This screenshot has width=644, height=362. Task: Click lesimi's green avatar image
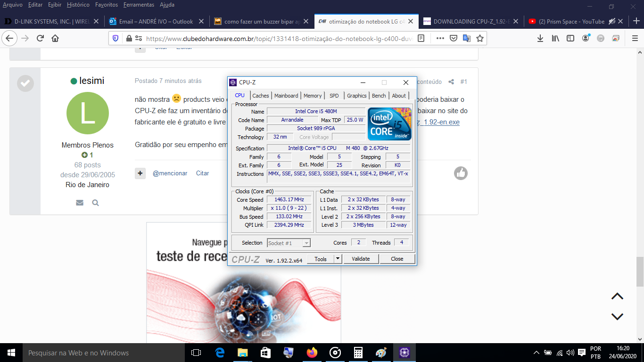coord(88,113)
